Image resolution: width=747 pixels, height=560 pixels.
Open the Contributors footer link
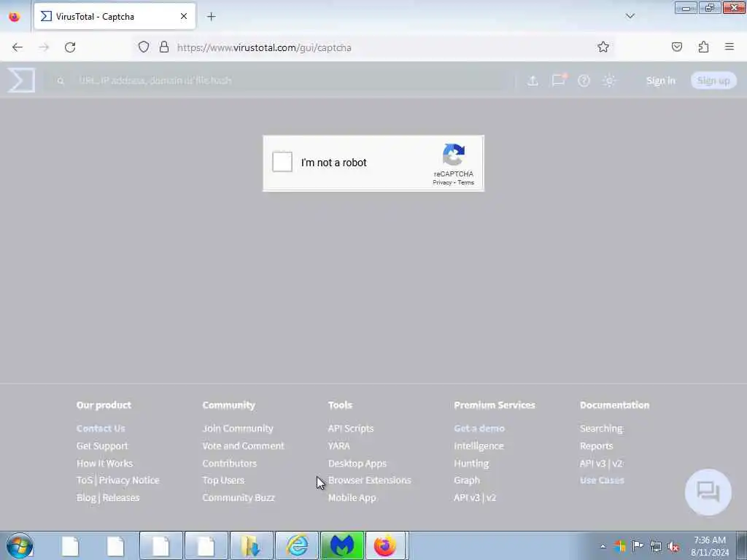pyautogui.click(x=229, y=463)
